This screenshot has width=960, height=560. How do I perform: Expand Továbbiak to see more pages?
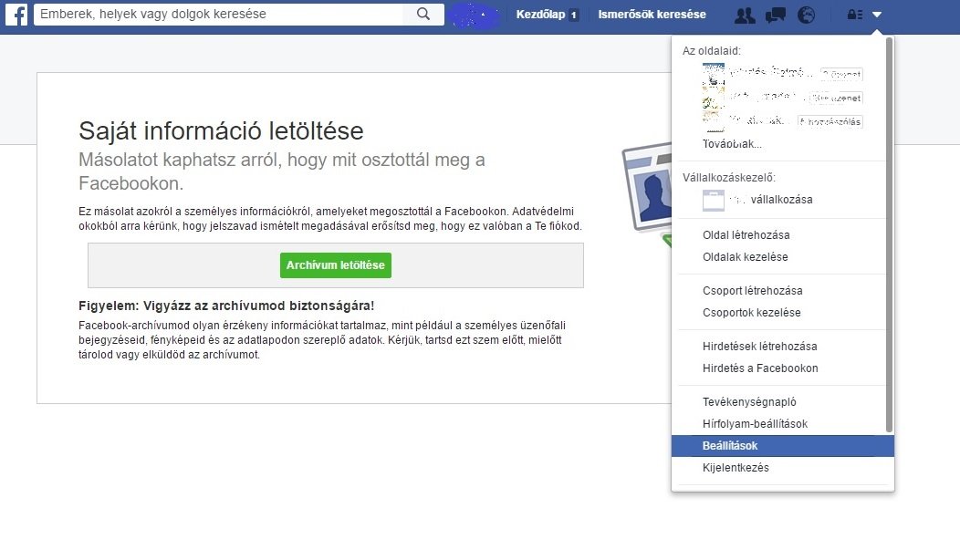coord(732,144)
